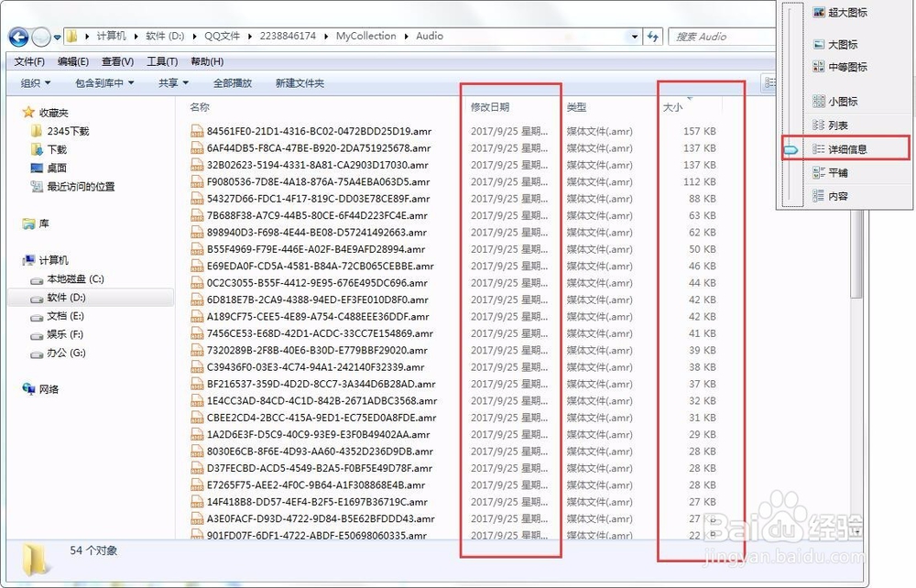
Task: Select file CBEE2CD4-2BCC-415A-9ED1-EC75ED0A8FDE.amr
Action: pyautogui.click(x=322, y=418)
